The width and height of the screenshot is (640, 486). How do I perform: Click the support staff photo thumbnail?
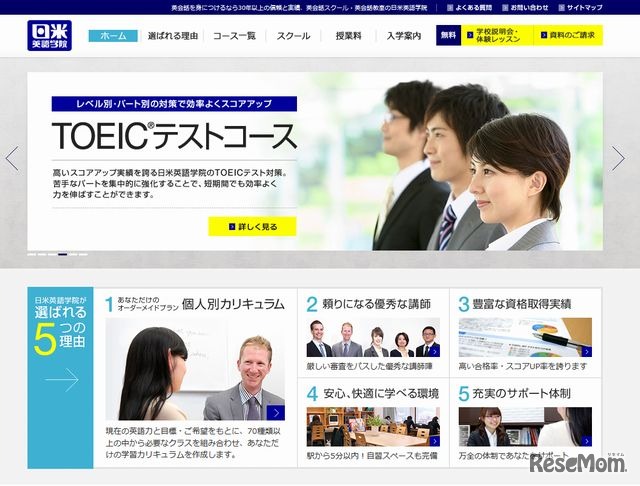pos(525,426)
